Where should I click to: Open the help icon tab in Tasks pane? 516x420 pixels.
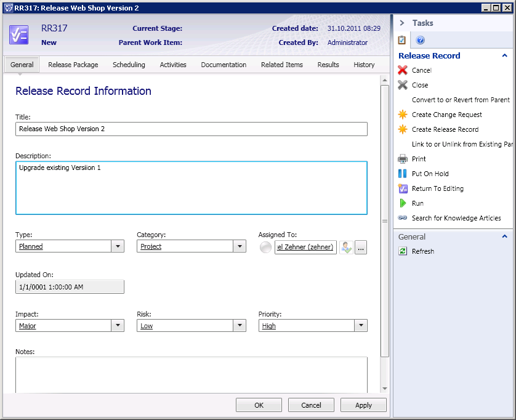point(421,40)
